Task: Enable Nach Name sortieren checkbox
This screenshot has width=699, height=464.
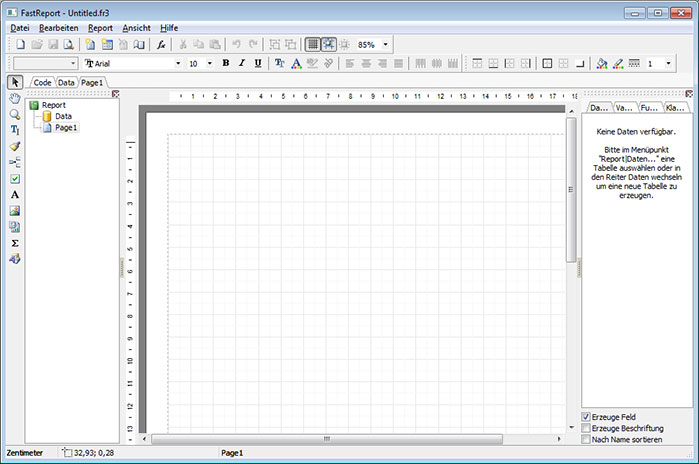Action: [x=586, y=439]
